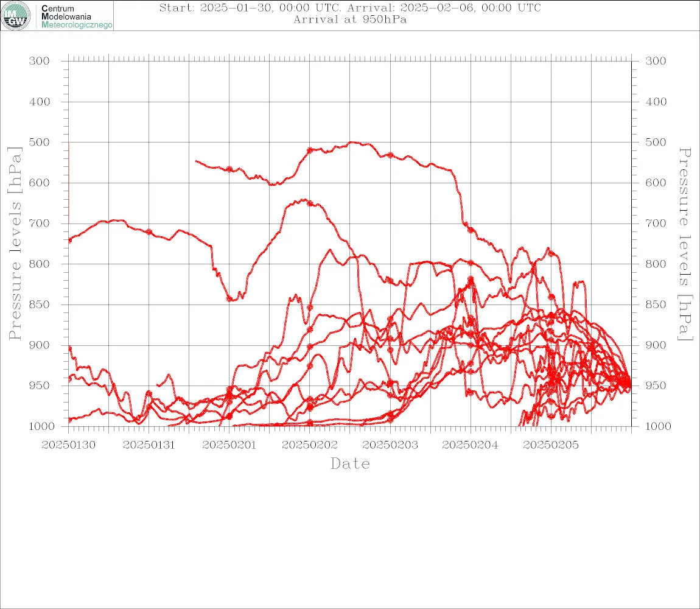Click the left axis 800 pressure label
This screenshot has width=700, height=609.
pos(40,264)
